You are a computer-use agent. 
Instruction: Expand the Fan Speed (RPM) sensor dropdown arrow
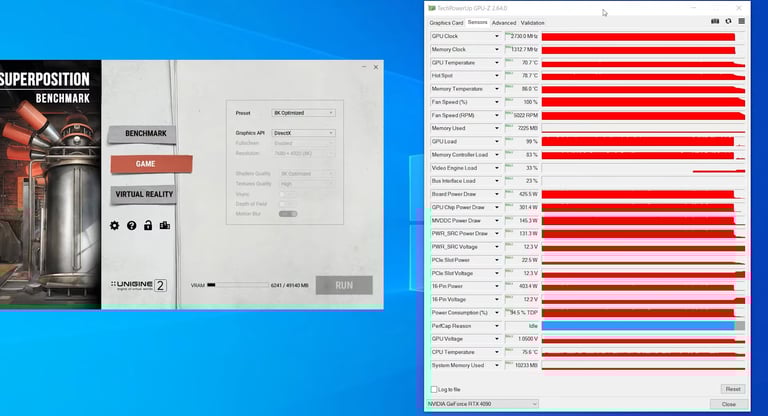pos(497,115)
